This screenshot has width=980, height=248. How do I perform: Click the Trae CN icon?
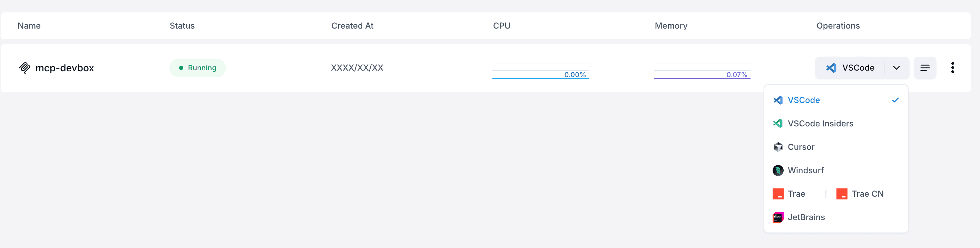(x=842, y=194)
